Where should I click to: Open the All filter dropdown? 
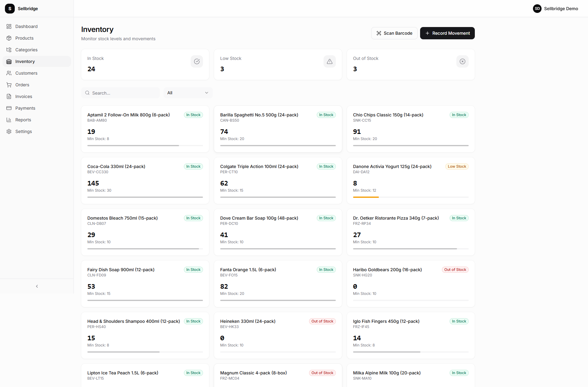coord(188,92)
